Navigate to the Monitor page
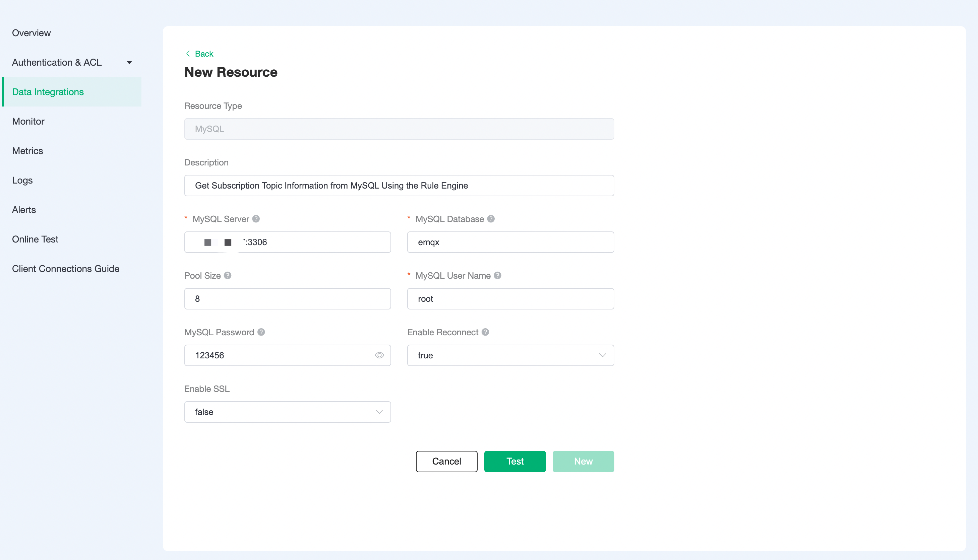The image size is (978, 560). point(28,121)
